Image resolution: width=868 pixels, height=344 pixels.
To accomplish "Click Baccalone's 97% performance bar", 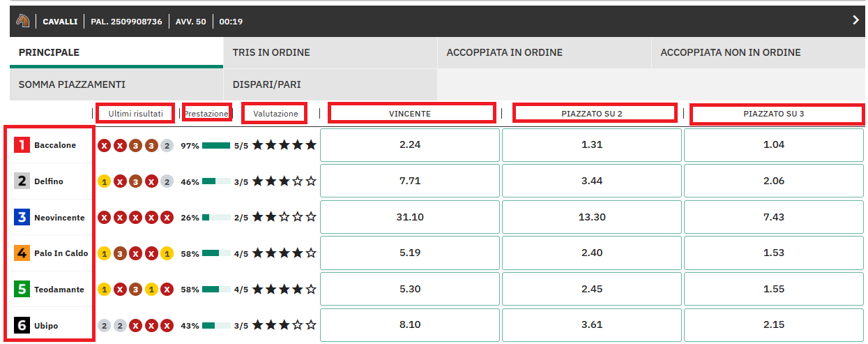I will (216, 146).
